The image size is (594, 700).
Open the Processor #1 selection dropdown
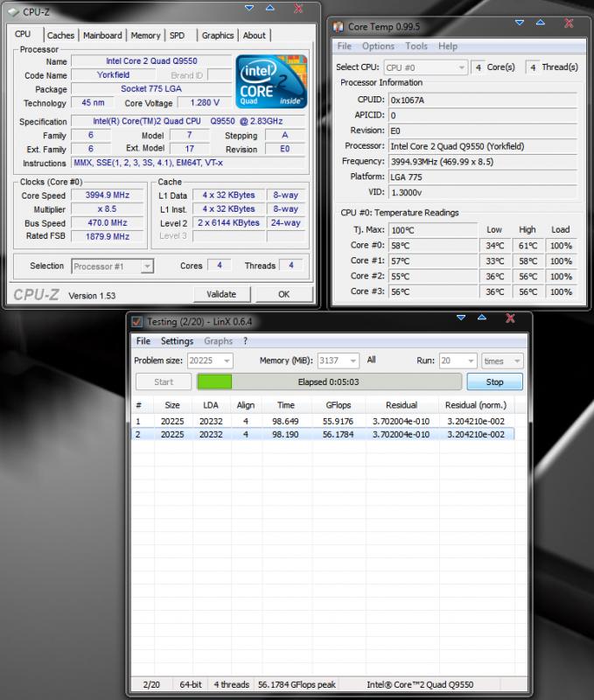point(113,267)
